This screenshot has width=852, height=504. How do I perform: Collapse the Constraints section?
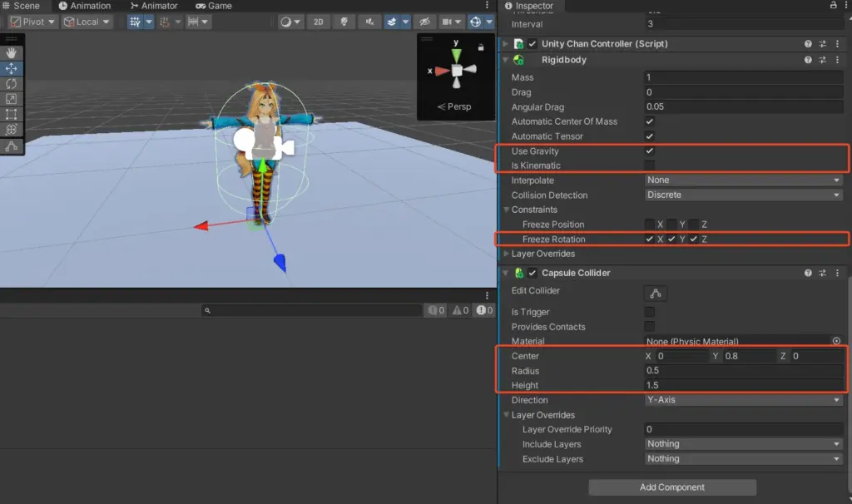[x=507, y=210]
